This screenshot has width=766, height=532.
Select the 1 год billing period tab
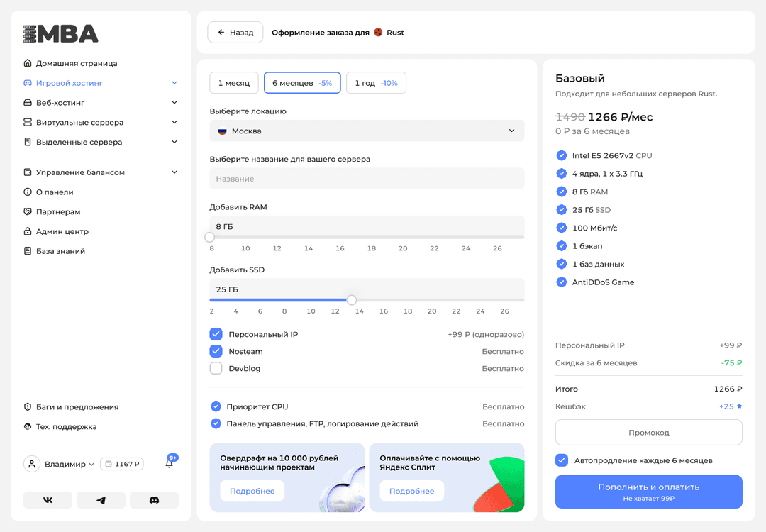(x=376, y=83)
